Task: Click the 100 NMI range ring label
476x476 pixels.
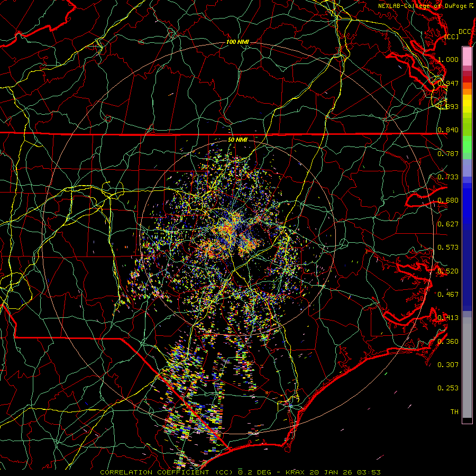Action: pyautogui.click(x=237, y=42)
